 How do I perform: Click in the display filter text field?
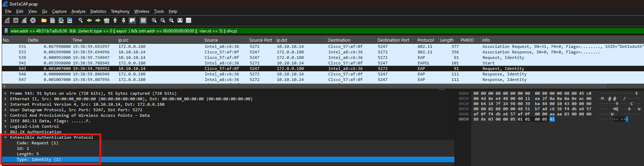tap(309, 31)
